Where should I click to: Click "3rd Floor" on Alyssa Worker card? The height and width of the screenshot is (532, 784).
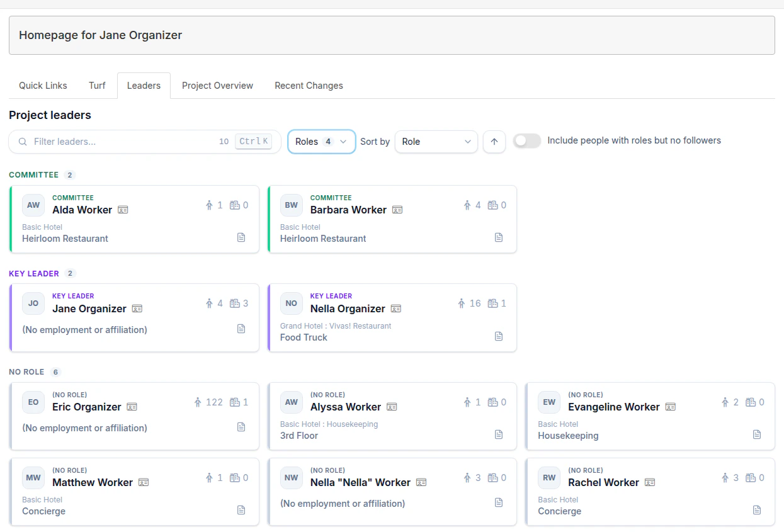(299, 436)
